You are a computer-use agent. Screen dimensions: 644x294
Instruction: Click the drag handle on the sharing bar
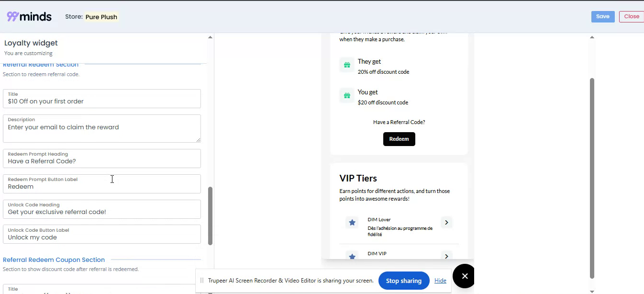coord(202,281)
